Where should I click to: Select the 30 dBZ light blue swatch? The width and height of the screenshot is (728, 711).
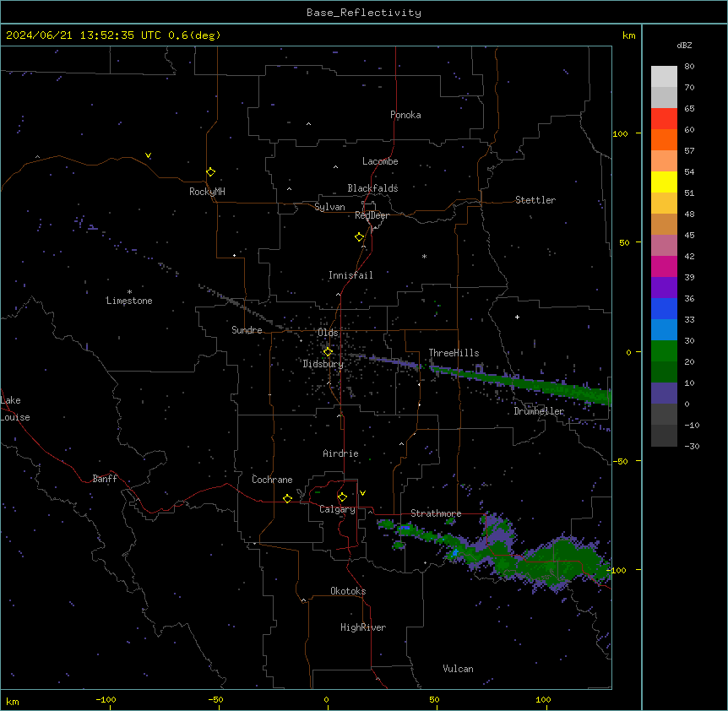(x=664, y=329)
